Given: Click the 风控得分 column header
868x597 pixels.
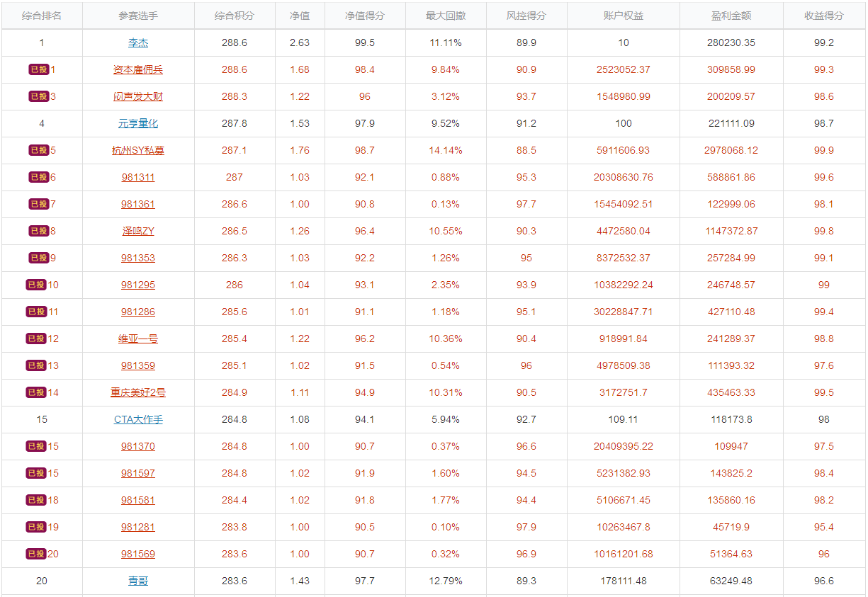Looking at the screenshot, I should coord(526,16).
